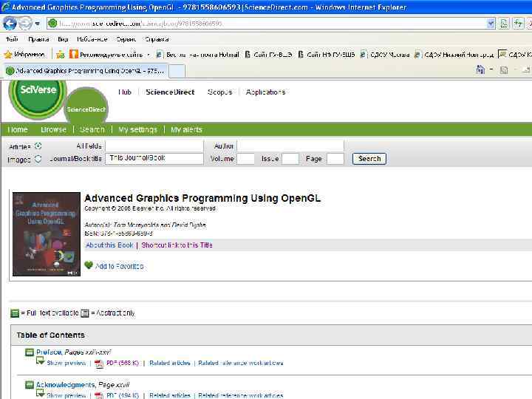Open ScienceDirect in top navigation

(170, 92)
